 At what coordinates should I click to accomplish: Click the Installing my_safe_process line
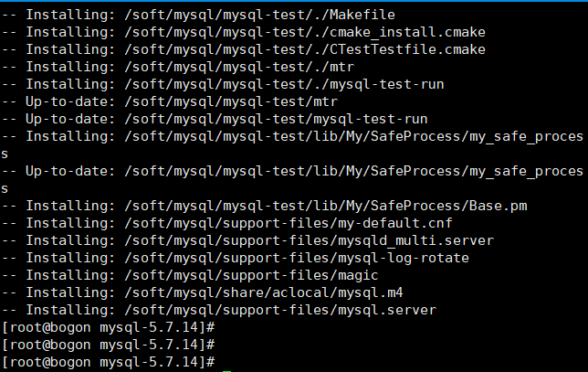click(x=292, y=145)
